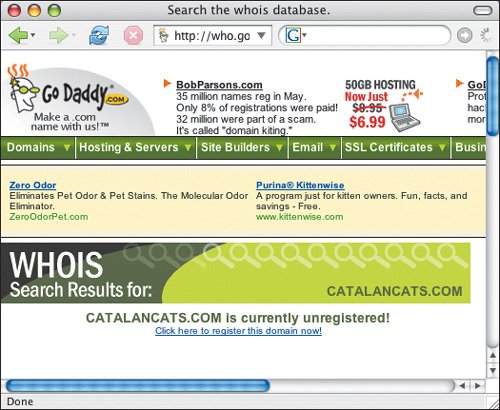Click the gray Go arrow beside search field
This screenshot has height=410, width=500.
[x=465, y=35]
